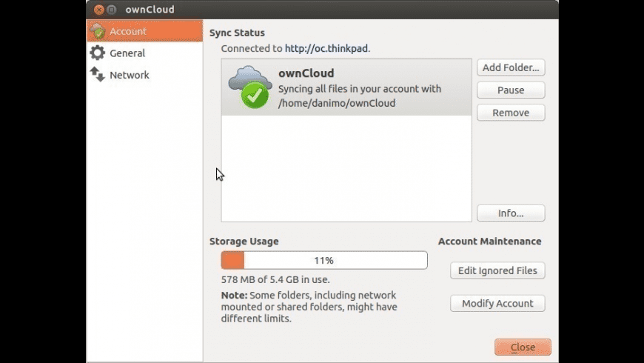The width and height of the screenshot is (644, 363).
Task: Open the http://oc.thinkpad server link
Action: coord(326,48)
